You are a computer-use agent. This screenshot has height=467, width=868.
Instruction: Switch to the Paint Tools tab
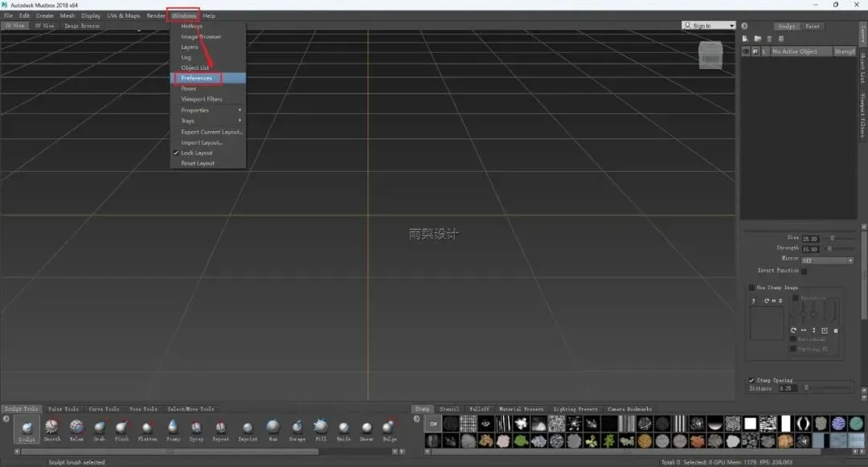point(63,409)
